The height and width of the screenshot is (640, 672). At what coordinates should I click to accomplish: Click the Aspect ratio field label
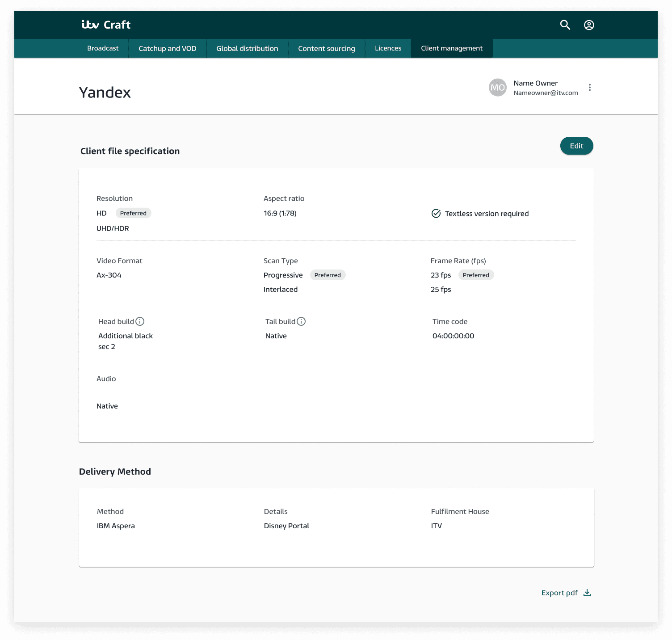click(x=284, y=198)
